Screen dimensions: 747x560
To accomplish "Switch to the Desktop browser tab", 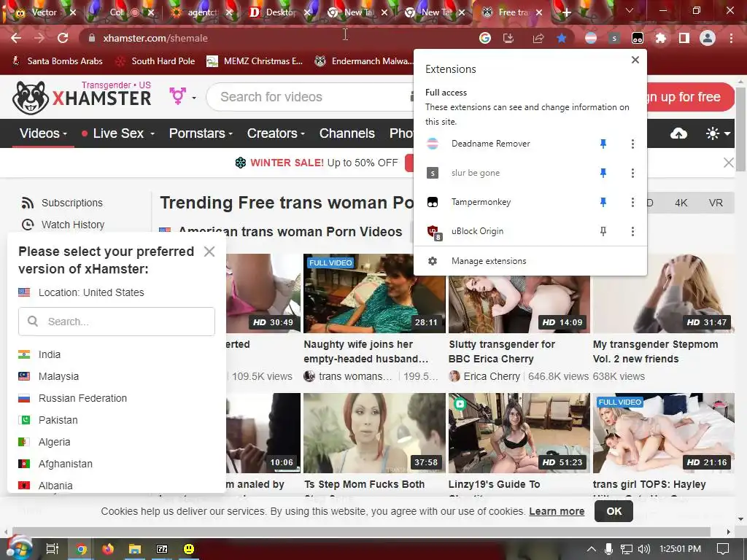I will [x=280, y=12].
